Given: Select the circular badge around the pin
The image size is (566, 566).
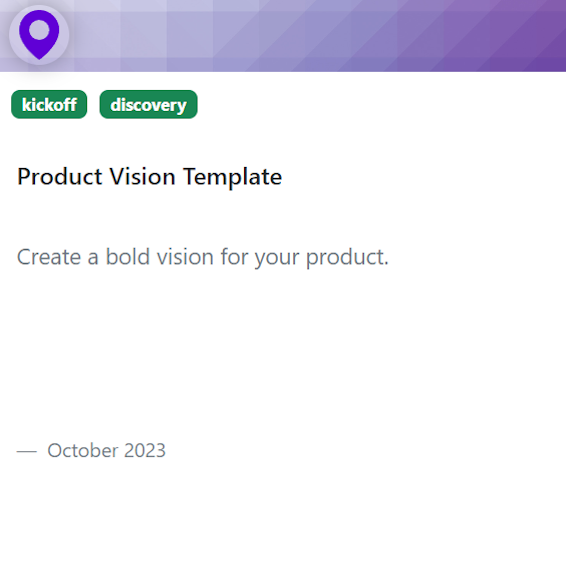Looking at the screenshot, I should coord(39,35).
